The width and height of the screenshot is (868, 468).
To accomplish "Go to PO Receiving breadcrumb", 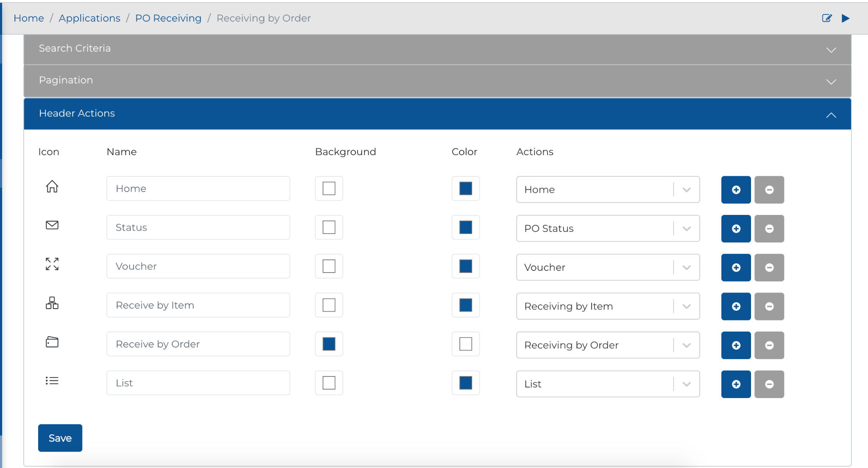I will click(168, 18).
